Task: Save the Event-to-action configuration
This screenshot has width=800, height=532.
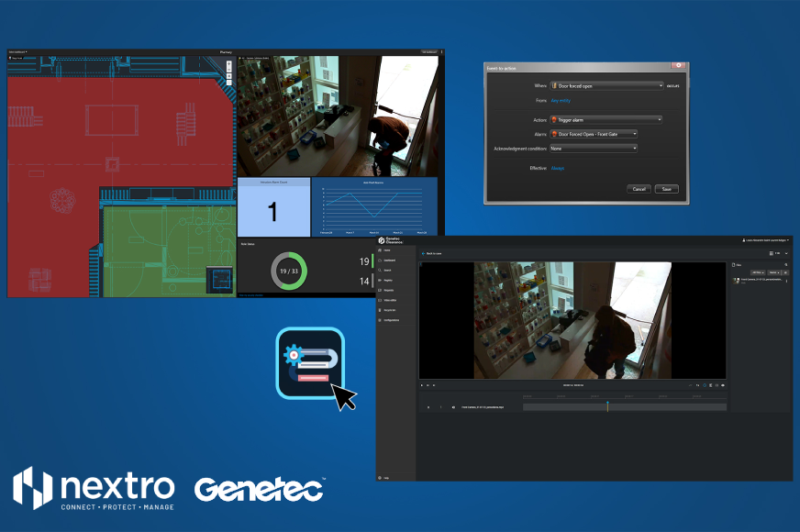Action: click(666, 189)
